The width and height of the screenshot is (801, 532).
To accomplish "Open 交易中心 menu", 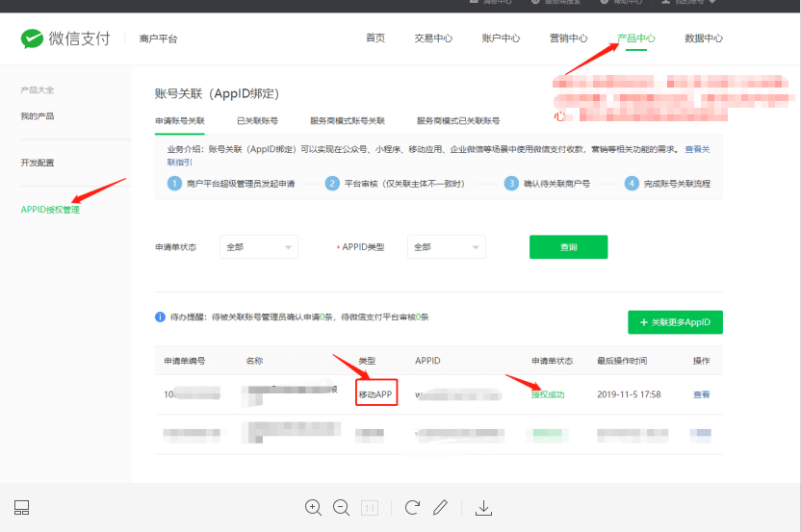I will [433, 38].
